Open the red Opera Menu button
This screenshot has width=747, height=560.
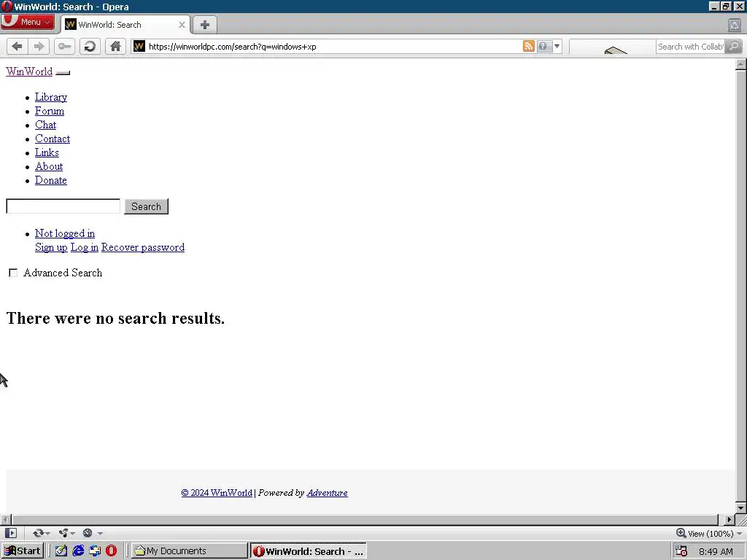(28, 22)
